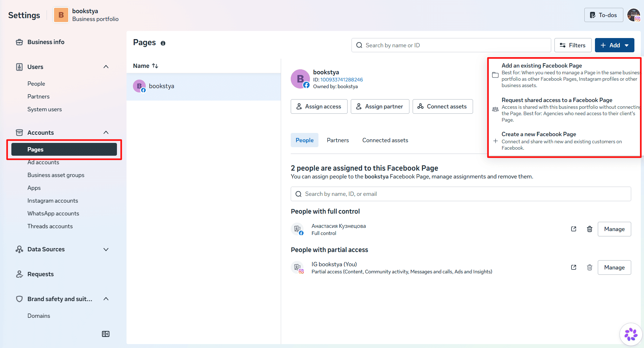Open WhatsApp accounts

pyautogui.click(x=53, y=213)
